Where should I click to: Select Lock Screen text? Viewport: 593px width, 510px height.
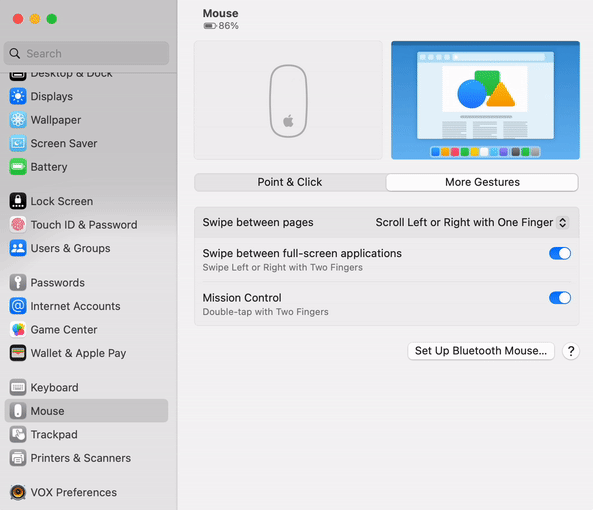[x=62, y=201]
